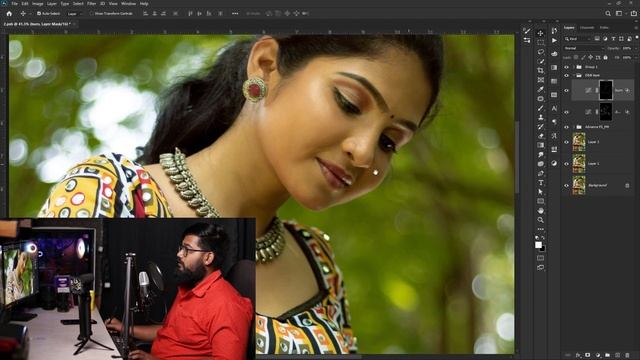Click the Home icon in options bar
This screenshot has height=360, width=640.
(9, 13)
